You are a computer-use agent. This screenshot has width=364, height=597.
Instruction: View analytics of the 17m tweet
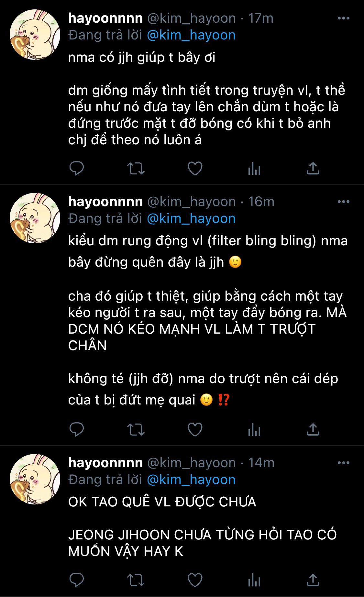(254, 169)
